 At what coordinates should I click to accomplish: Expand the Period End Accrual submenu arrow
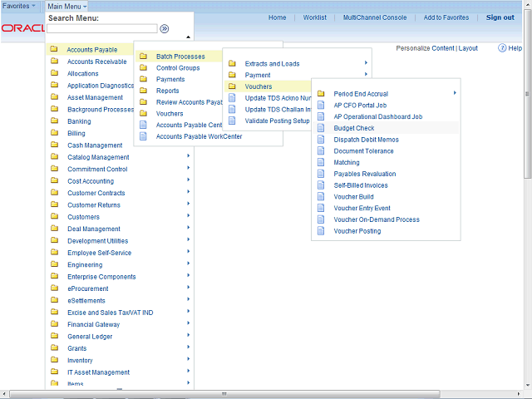(x=455, y=93)
